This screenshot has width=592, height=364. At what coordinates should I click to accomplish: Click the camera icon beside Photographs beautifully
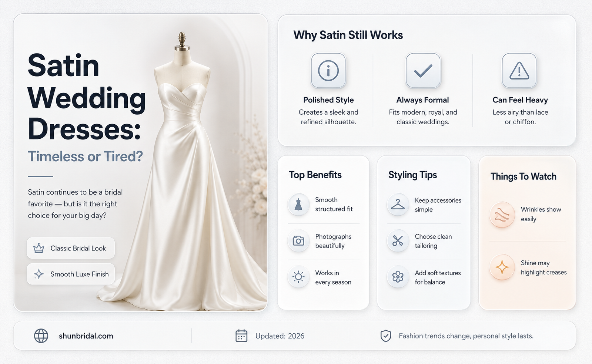298,241
